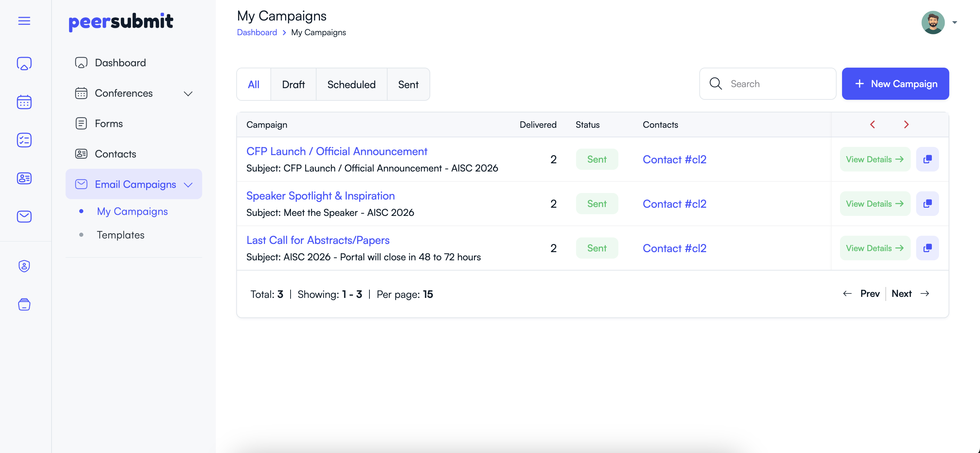
Task: Select the All filter for campaigns
Action: coord(254,84)
